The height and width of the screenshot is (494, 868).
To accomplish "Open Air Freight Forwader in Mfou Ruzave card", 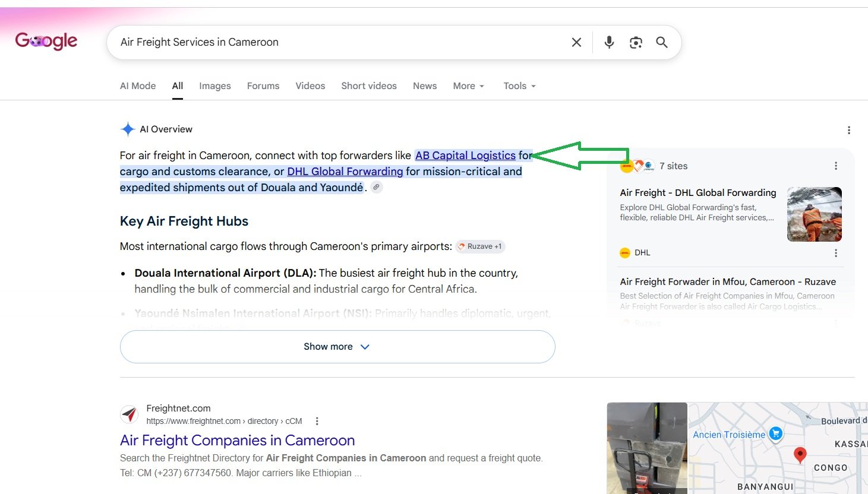I will pos(728,282).
